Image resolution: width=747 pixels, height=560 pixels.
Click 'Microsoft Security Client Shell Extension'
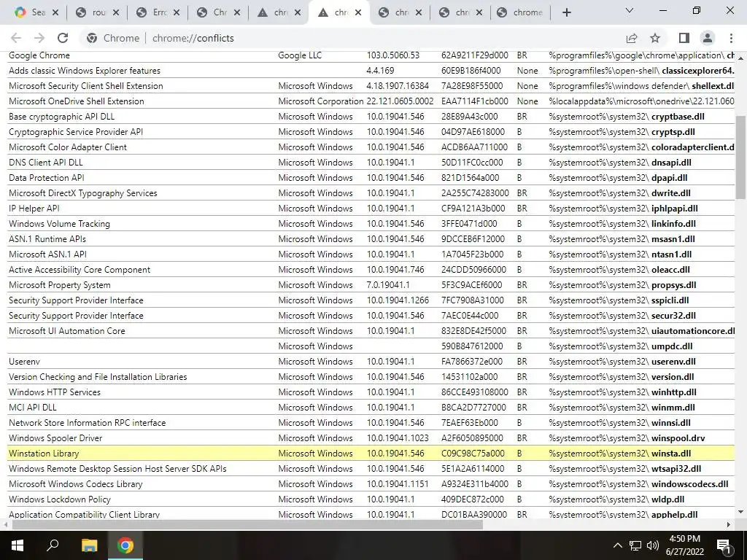tap(86, 86)
